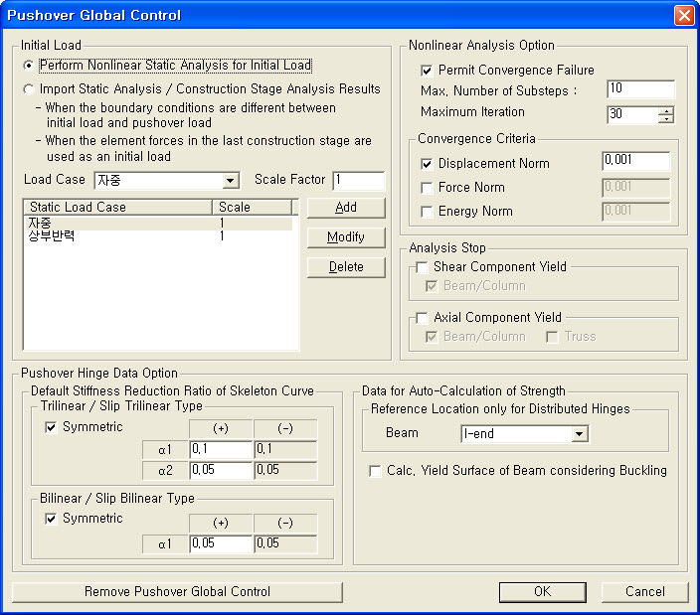
Task: Click the Modify button
Action: [x=346, y=237]
